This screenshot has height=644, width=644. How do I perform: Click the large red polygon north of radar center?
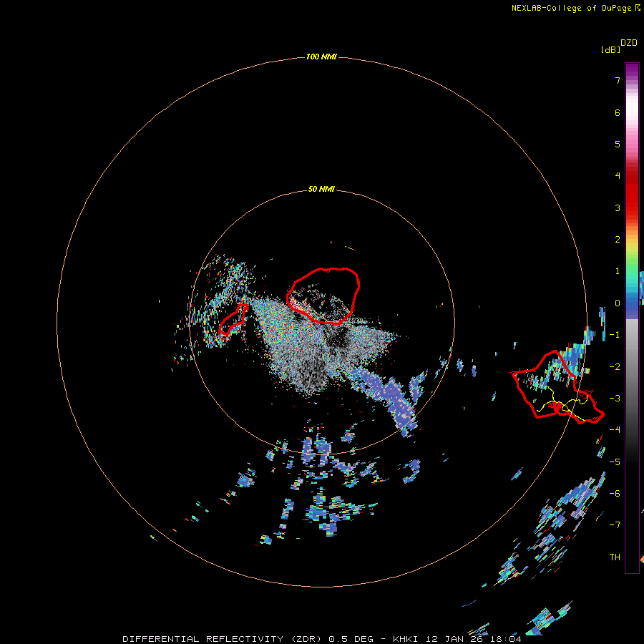coord(323,296)
